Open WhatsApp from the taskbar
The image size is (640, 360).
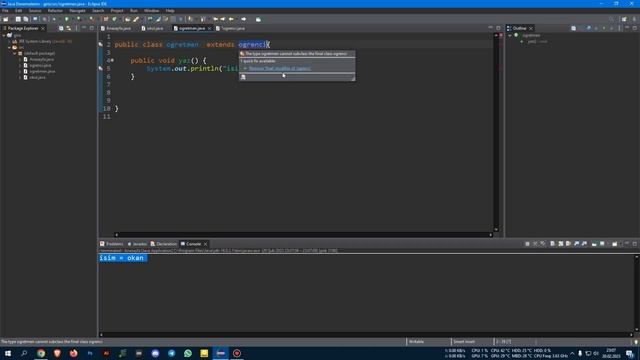tap(188, 353)
